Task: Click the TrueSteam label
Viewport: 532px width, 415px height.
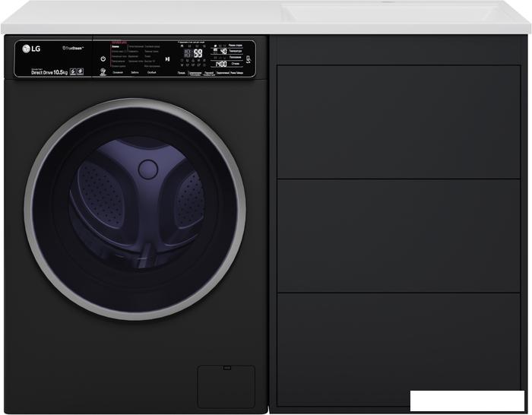Action: [x=73, y=48]
